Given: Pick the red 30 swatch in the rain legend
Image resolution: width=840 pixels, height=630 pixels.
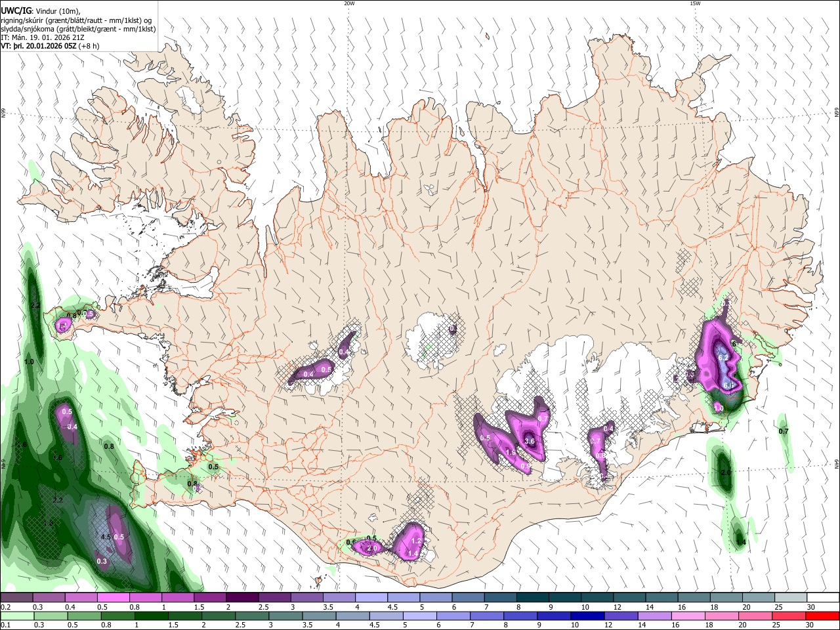Looking at the screenshot, I should [x=822, y=616].
